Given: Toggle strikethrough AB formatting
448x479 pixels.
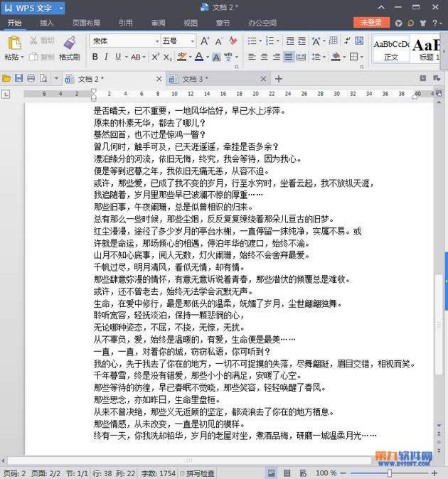Looking at the screenshot, I should point(135,57).
